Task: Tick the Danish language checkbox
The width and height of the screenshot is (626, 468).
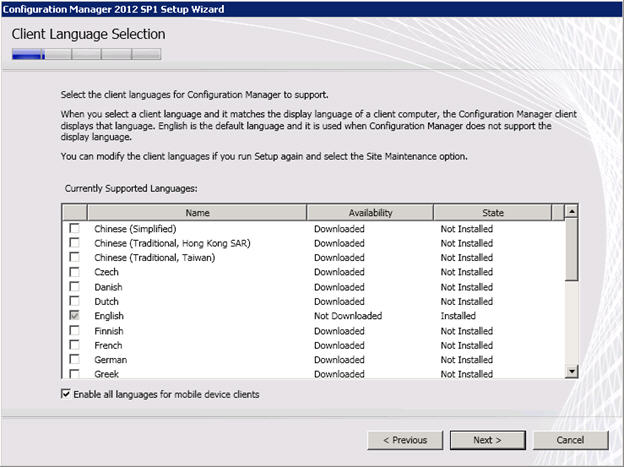Action: (x=74, y=287)
